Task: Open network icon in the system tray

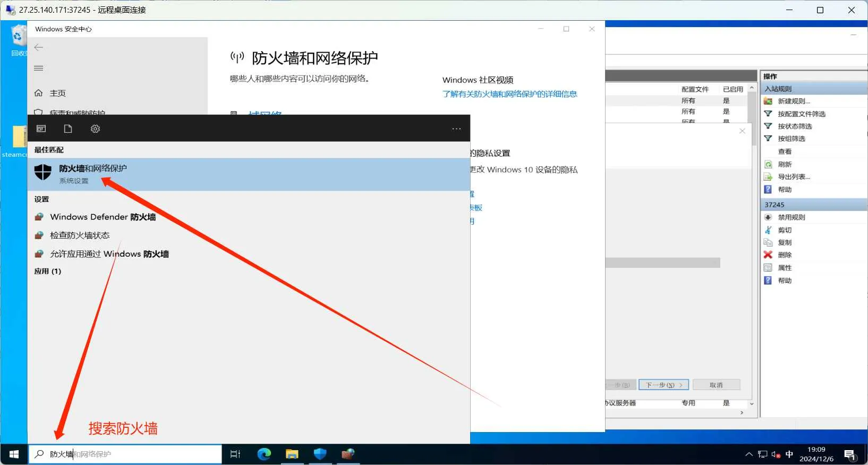Action: coord(763,454)
